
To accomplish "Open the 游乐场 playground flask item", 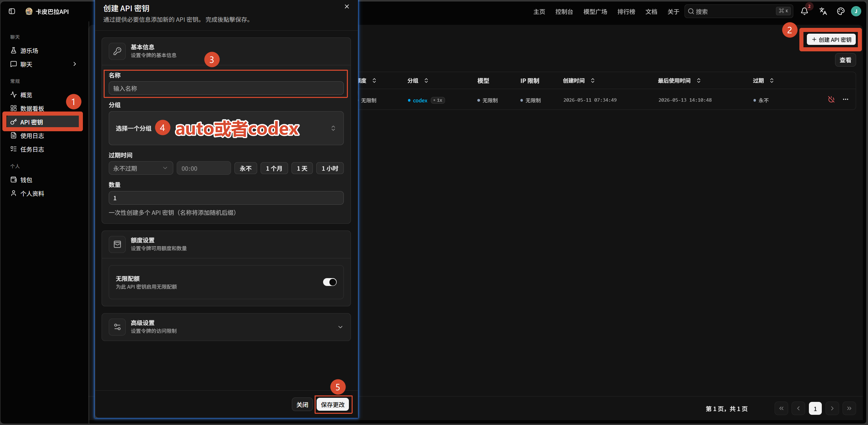I will 44,51.
